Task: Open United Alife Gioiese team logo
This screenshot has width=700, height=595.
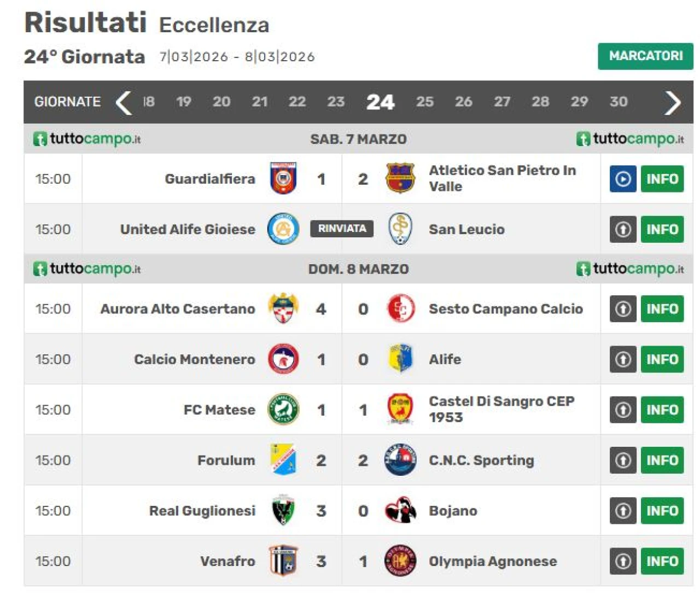Action: tap(283, 229)
